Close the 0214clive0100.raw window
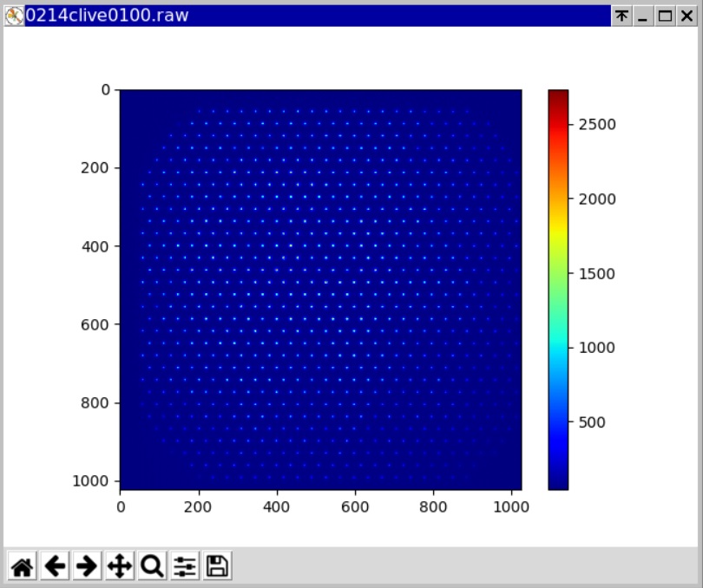Viewport: 703px width, 588px height. pyautogui.click(x=687, y=16)
